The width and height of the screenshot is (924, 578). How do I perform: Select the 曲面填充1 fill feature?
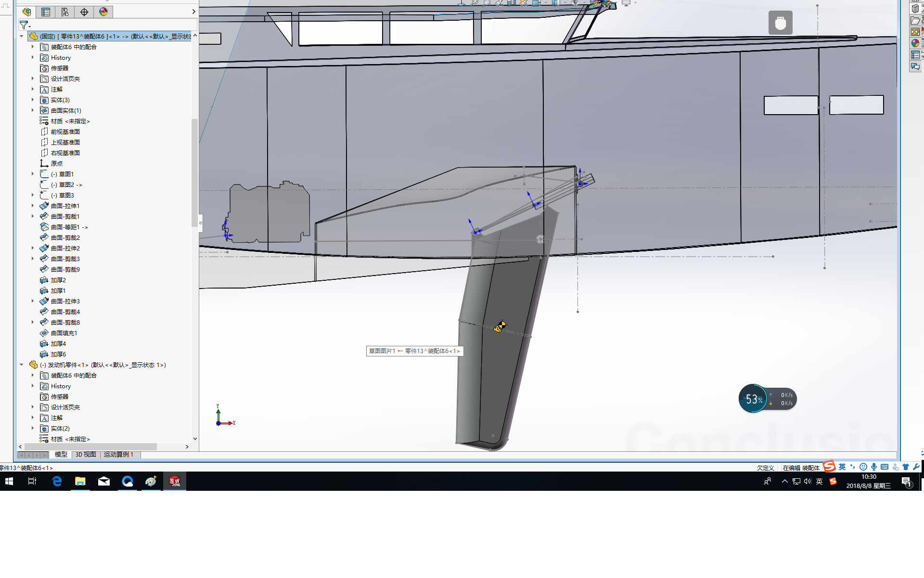click(x=59, y=333)
